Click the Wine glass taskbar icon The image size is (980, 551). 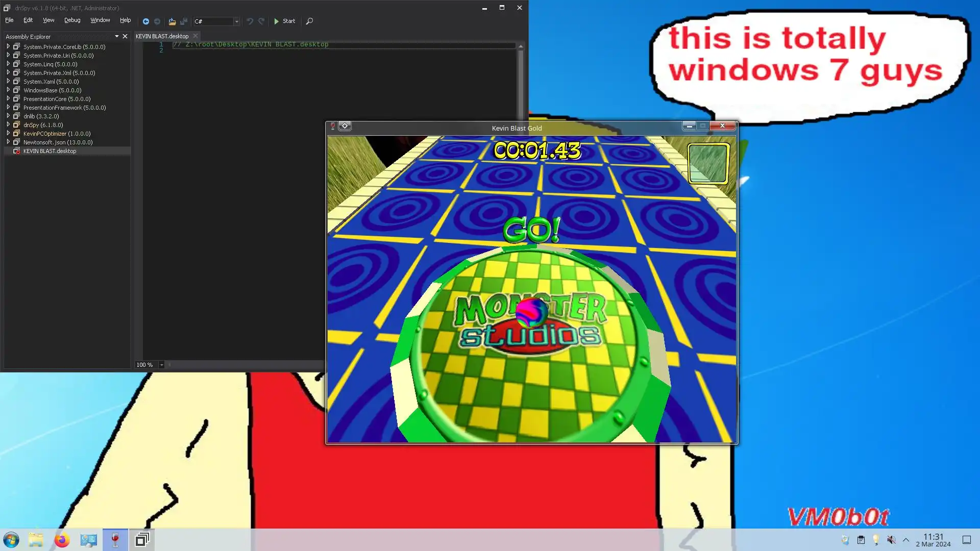tap(115, 540)
